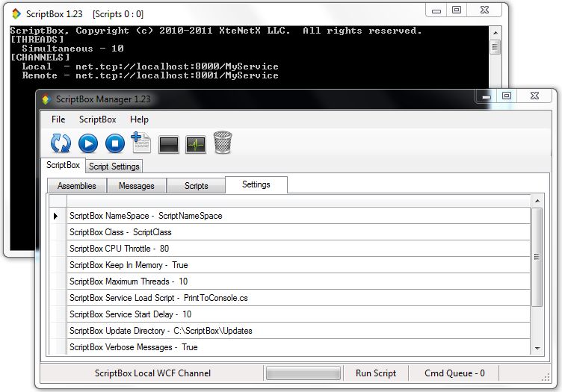Click the status bar progress bar
This screenshot has height=392, width=562.
303,373
